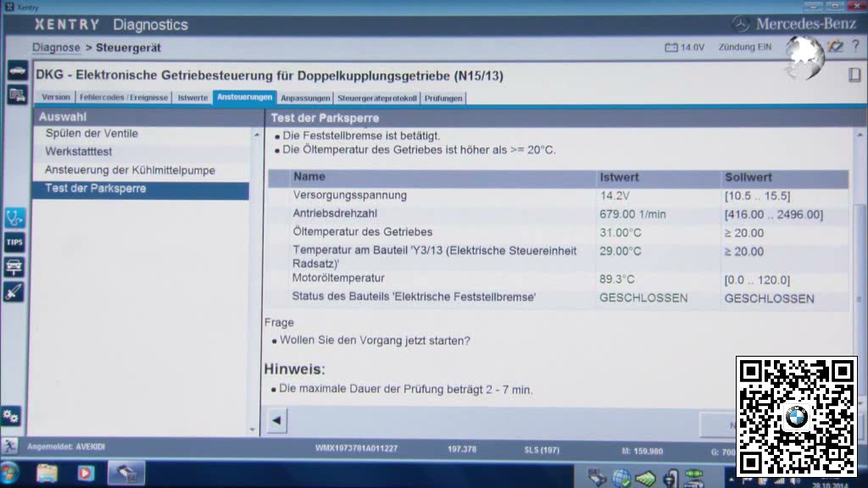
Task: Click M: 159.980 in the status bar
Action: point(643,451)
